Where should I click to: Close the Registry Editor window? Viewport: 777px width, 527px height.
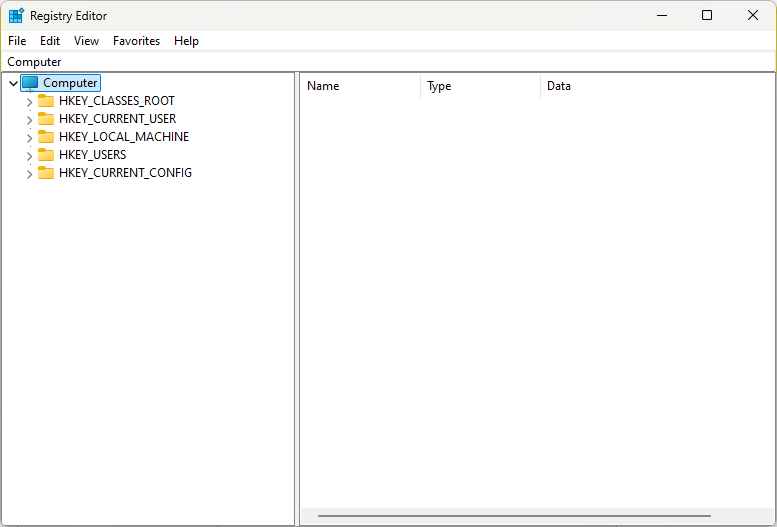[x=753, y=15]
